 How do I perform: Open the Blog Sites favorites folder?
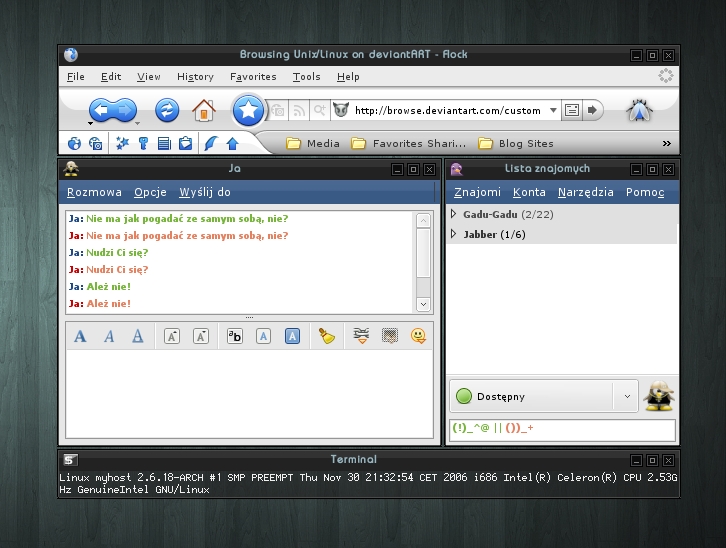(x=515, y=143)
